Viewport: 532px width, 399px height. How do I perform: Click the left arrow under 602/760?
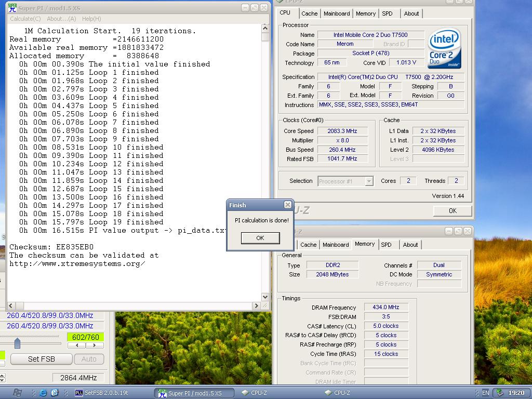tap(77, 345)
